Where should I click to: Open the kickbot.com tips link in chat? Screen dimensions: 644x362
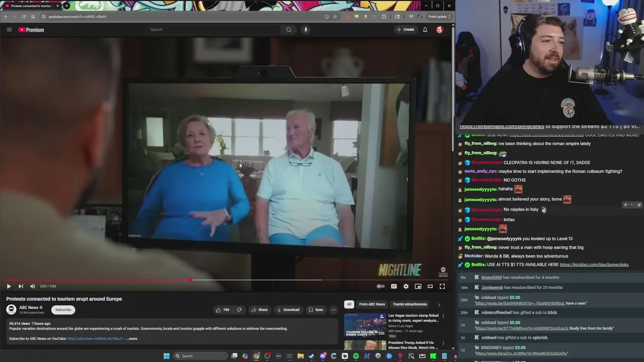pos(594,264)
